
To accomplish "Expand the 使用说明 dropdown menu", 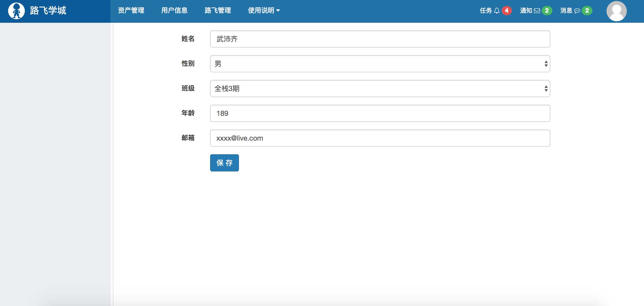I will coord(264,11).
